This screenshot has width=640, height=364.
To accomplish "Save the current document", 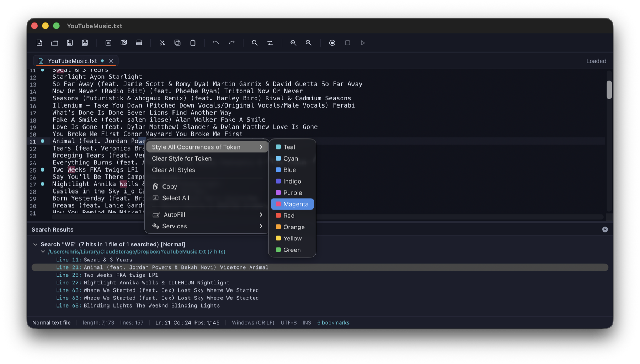I will click(x=70, y=43).
